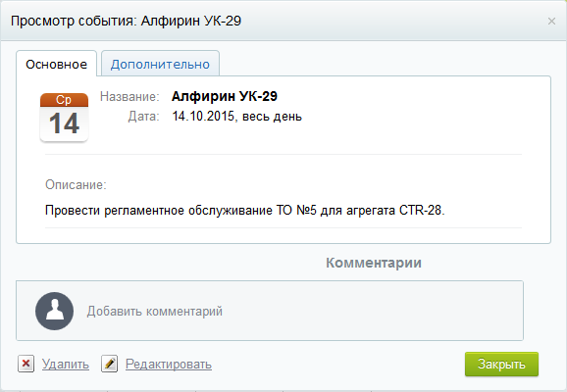Select the Основное tab
567x392 pixels.
[57, 64]
